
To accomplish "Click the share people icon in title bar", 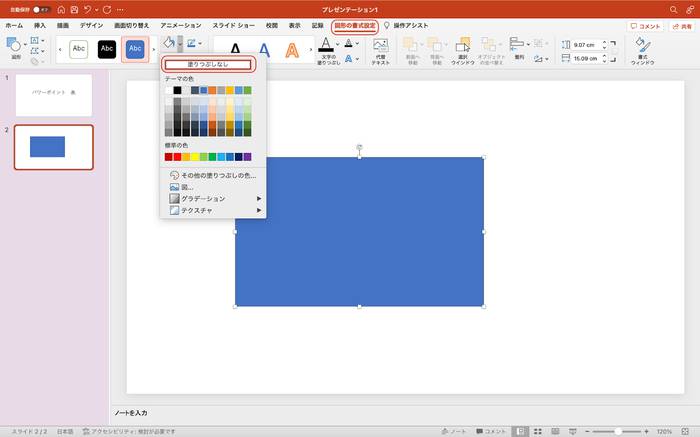I will [690, 9].
